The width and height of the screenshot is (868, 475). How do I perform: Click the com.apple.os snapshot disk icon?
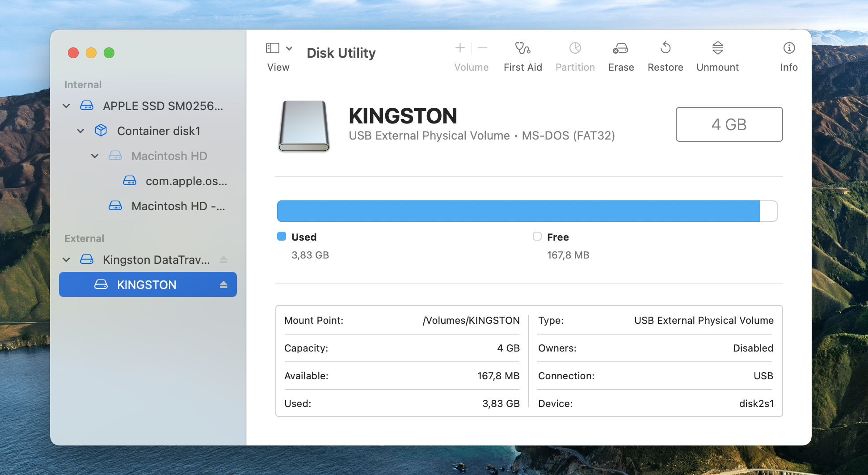(x=130, y=181)
